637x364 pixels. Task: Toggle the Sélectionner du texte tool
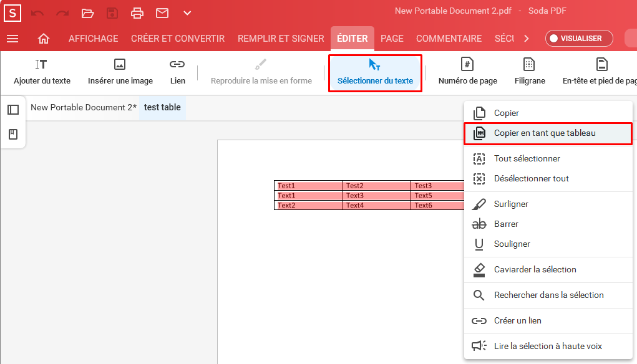[x=374, y=70]
